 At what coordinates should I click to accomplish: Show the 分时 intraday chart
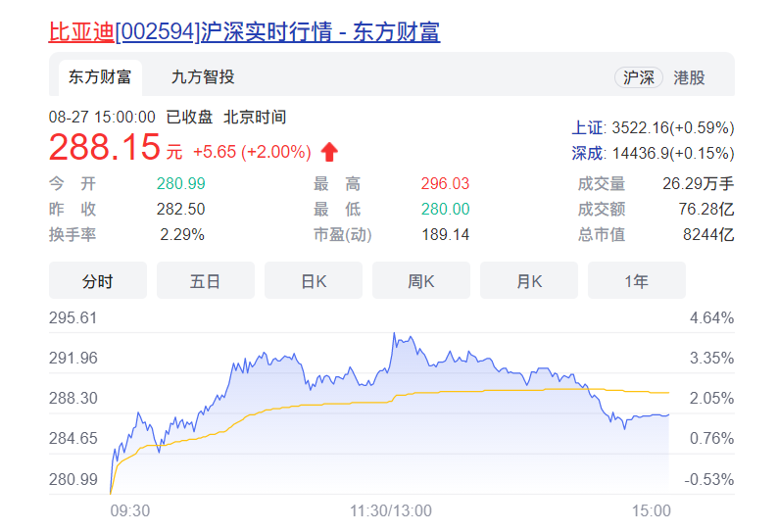click(x=98, y=281)
